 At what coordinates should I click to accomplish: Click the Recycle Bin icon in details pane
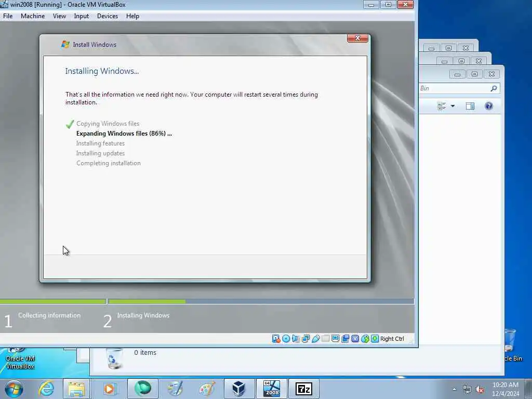115,358
